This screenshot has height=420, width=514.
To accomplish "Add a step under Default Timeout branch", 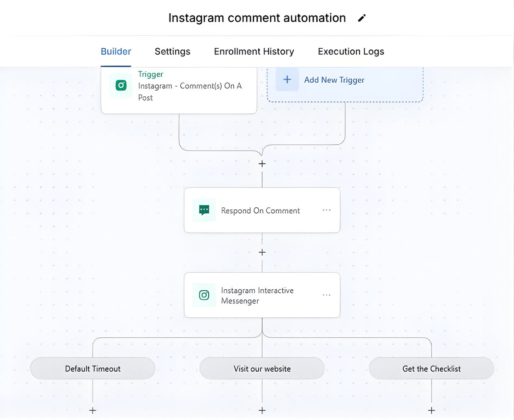I will coord(93,410).
